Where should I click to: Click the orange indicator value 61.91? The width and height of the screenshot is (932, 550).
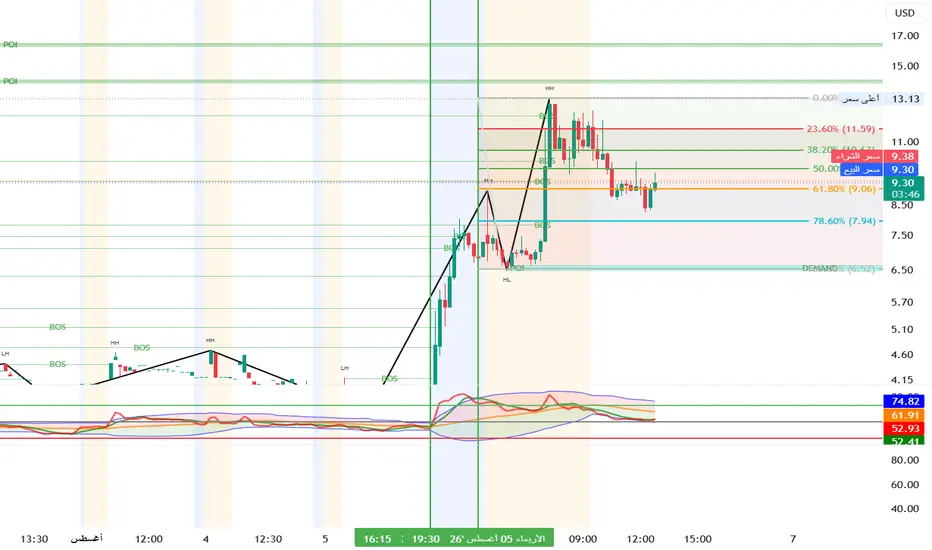click(x=903, y=415)
